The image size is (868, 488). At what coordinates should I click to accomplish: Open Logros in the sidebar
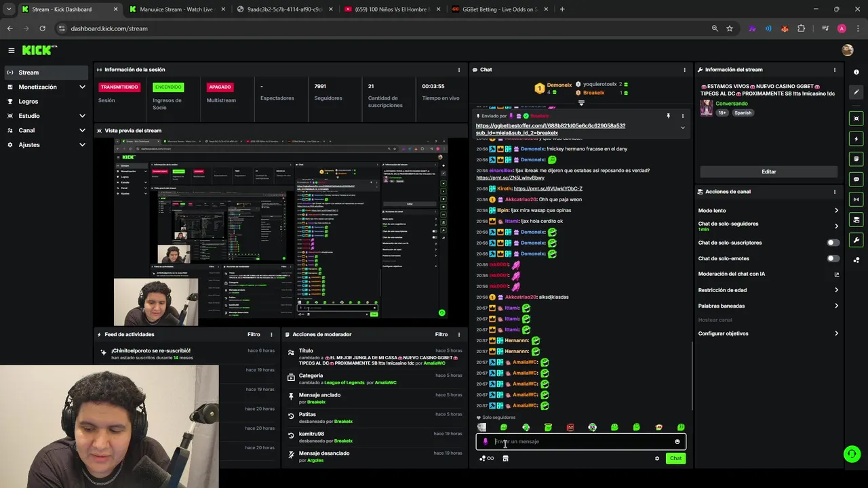[x=45, y=102]
